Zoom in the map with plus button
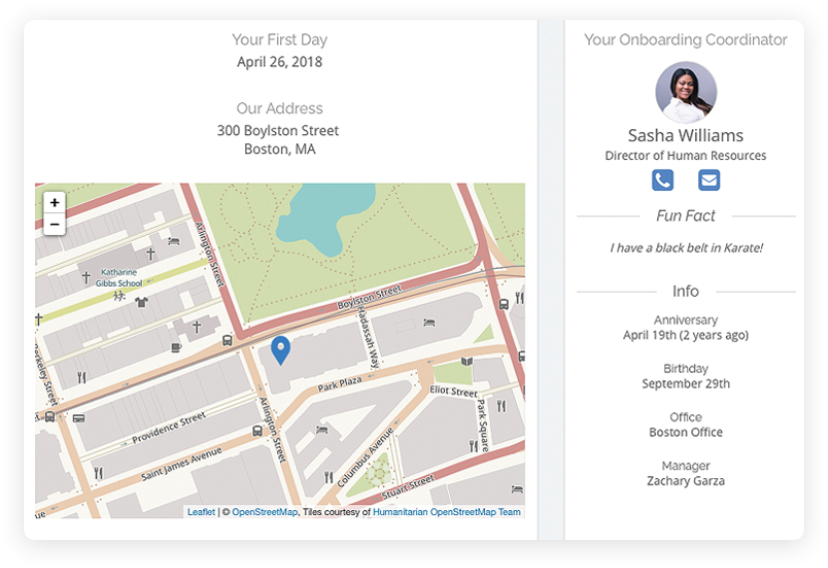This screenshot has width=828, height=568. (x=54, y=203)
